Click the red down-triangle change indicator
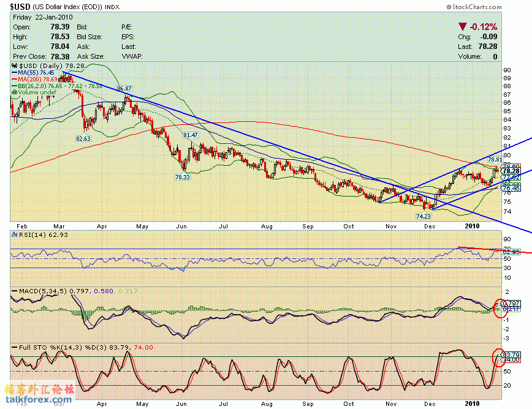 point(463,26)
